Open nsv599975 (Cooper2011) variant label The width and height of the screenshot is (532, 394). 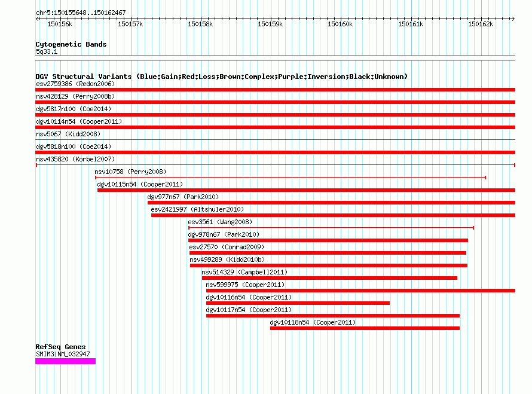(x=245, y=285)
